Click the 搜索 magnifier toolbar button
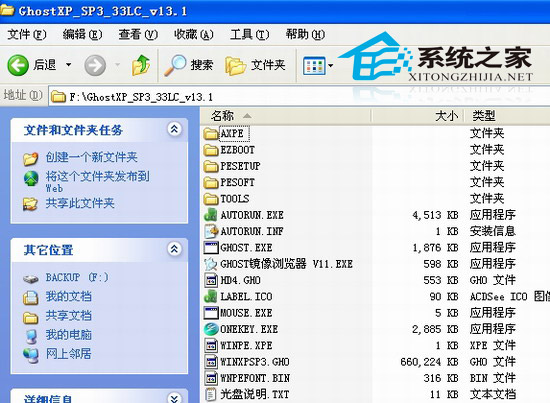Viewport: 550px width, 403px height. (189, 65)
